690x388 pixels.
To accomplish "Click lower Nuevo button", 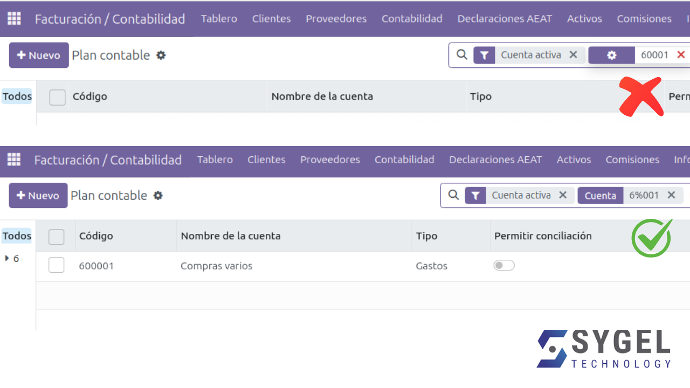I will point(38,195).
